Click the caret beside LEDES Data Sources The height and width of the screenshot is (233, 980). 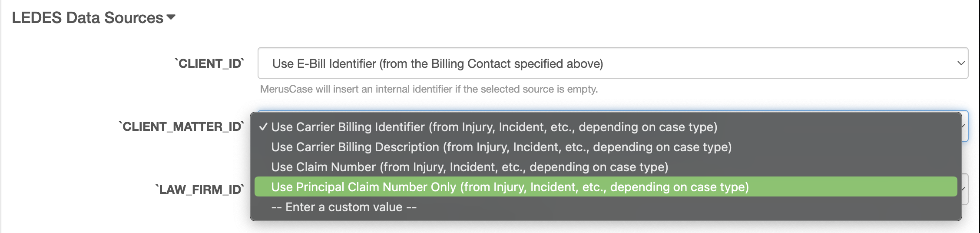click(171, 17)
